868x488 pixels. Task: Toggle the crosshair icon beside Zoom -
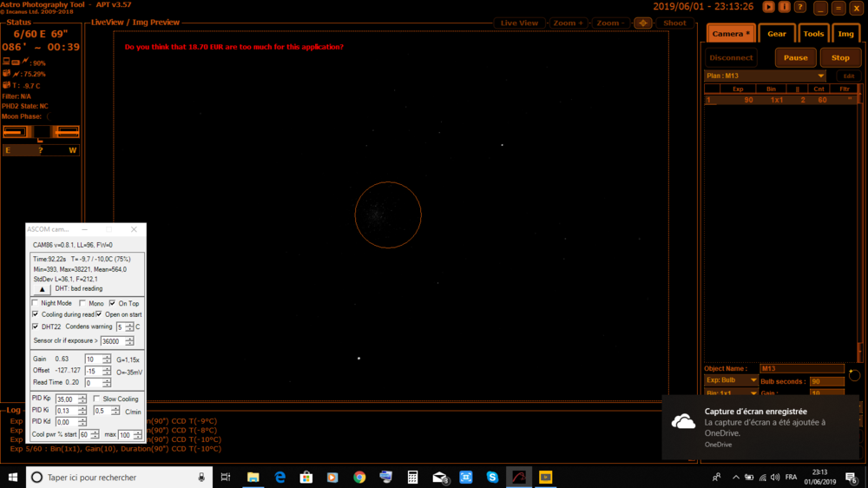click(x=642, y=23)
